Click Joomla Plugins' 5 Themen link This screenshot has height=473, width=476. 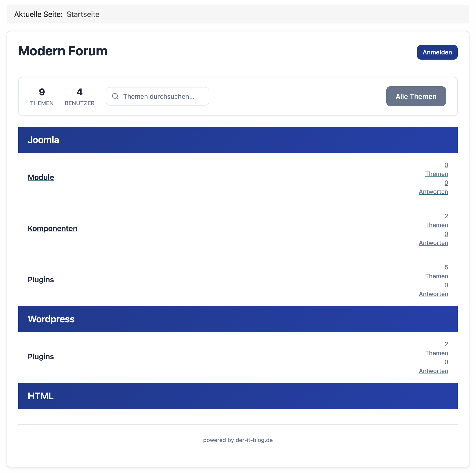[436, 276]
